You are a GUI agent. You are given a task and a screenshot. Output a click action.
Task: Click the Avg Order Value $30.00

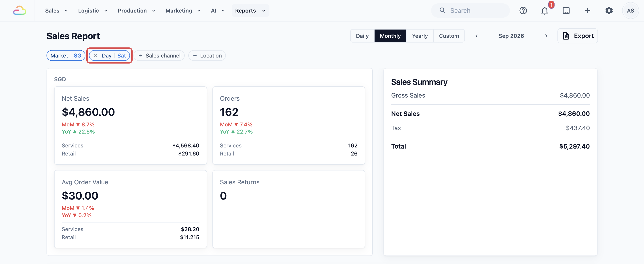[80, 196]
